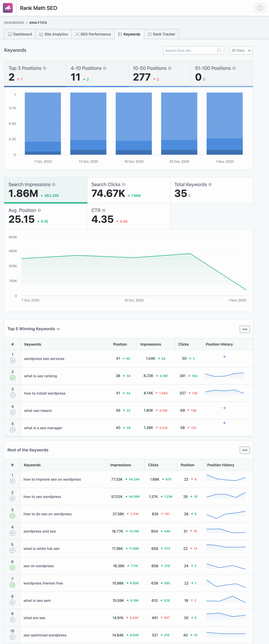Go to DASHBOARD breadcrumb link

pyautogui.click(x=14, y=23)
